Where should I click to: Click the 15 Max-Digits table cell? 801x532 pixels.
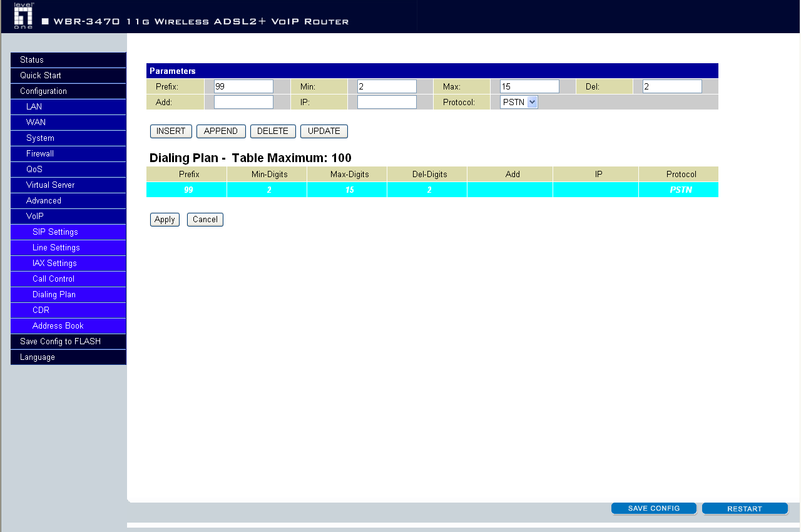click(x=347, y=190)
